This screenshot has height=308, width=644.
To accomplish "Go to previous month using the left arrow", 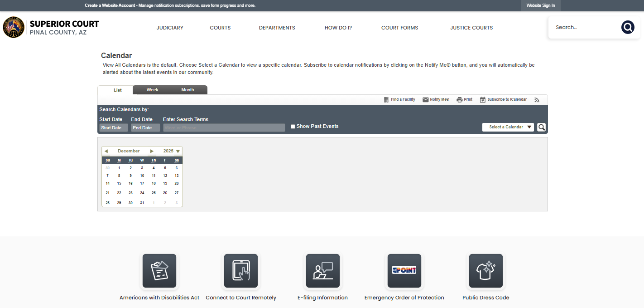I will 106,151.
